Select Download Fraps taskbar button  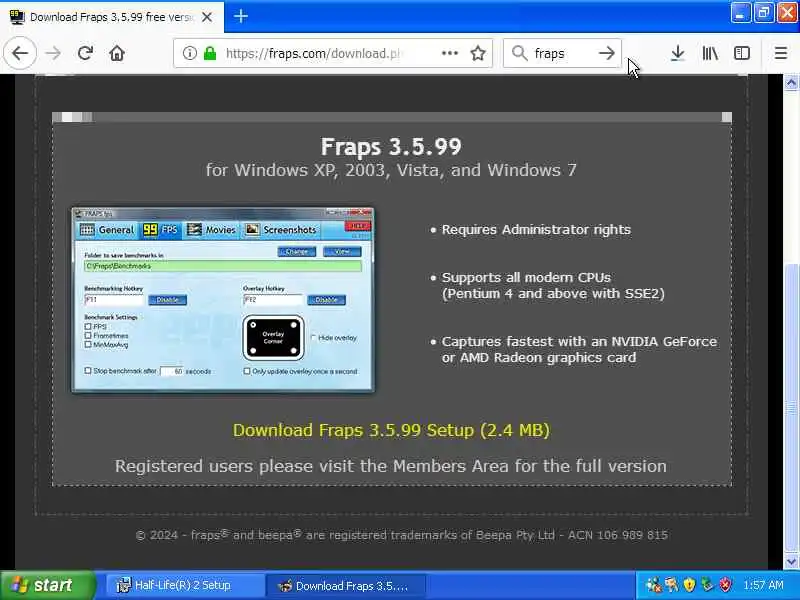click(346, 585)
